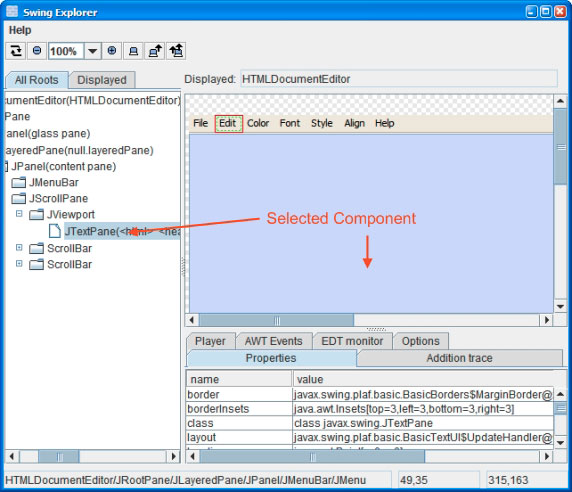Click the display parent component icon
The width and height of the screenshot is (572, 492).
[x=155, y=51]
